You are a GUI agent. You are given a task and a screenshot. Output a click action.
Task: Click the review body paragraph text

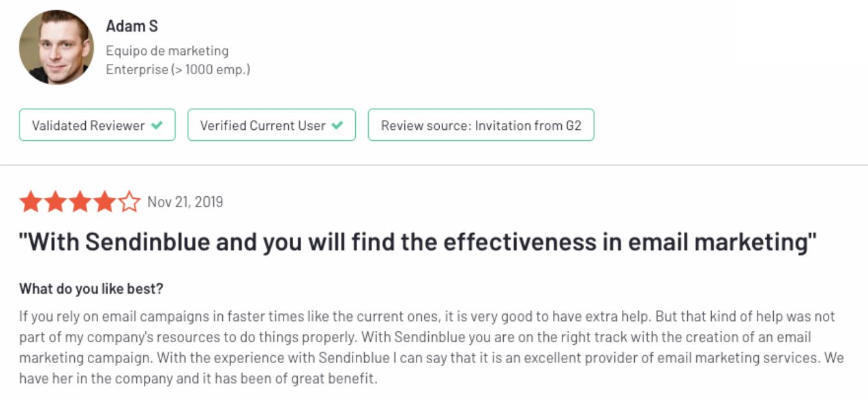[x=431, y=347]
